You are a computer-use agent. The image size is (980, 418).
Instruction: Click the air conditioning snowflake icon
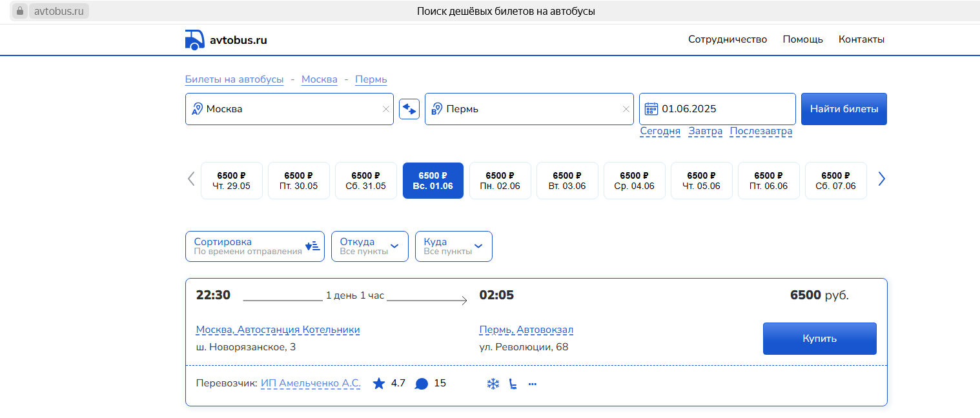click(x=493, y=384)
